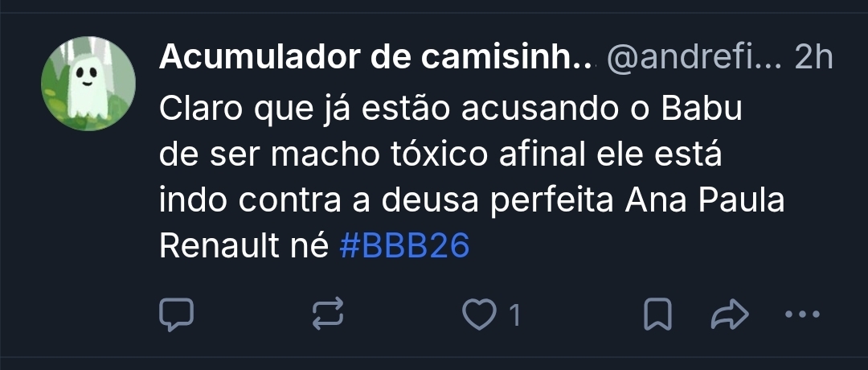Visit the Acumulador de camisinh.. profile name
The image size is (868, 370).
[x=375, y=57]
